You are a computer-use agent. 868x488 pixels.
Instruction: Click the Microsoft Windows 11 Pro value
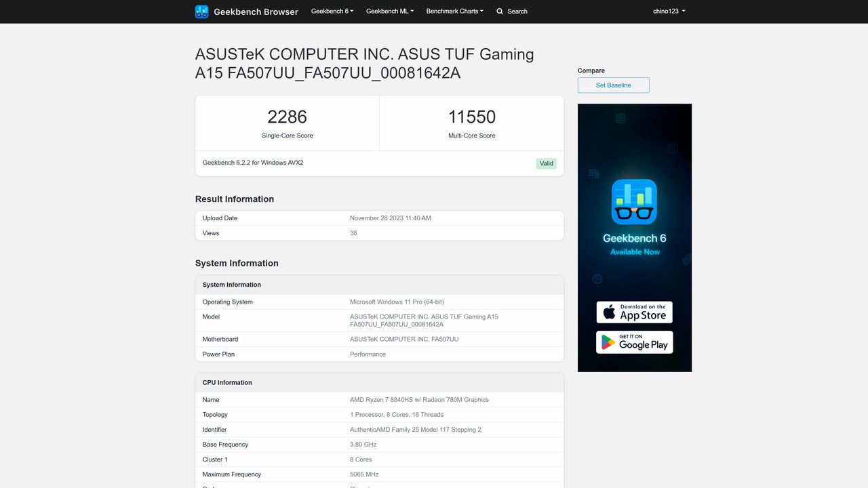[397, 302]
